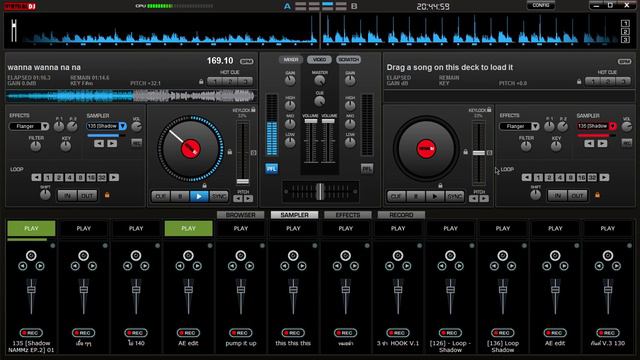Toggle REC on the 'pump it up' sample slot
The image size is (640, 360).
coord(241,333)
